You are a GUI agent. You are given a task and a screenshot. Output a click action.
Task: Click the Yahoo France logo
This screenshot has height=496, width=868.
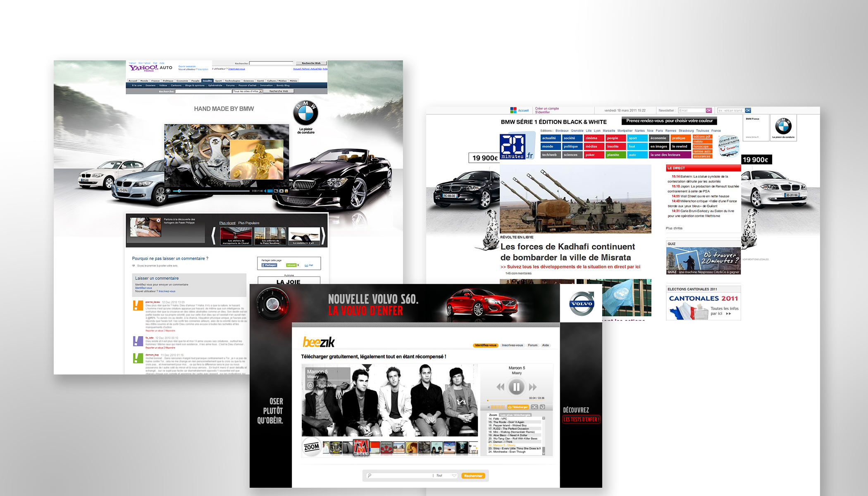pos(143,68)
